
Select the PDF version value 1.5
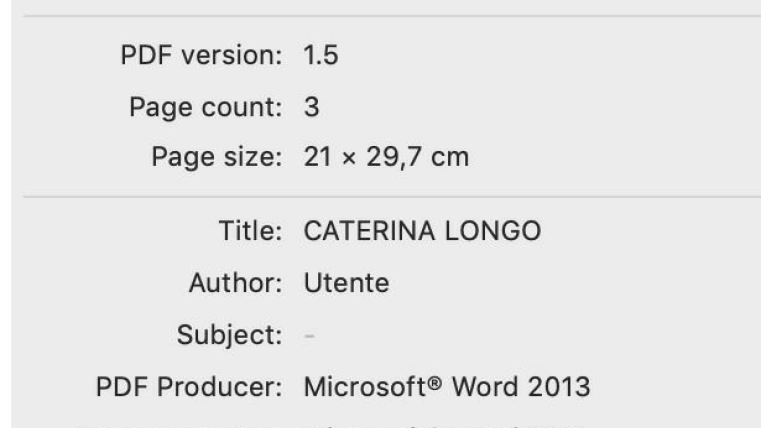coord(321,55)
